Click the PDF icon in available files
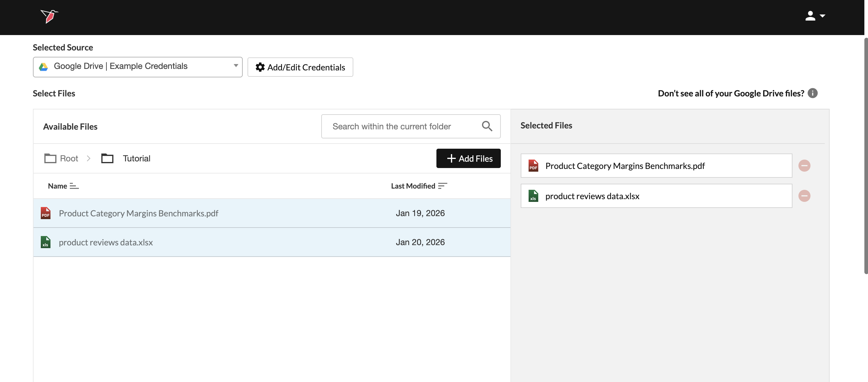Image resolution: width=868 pixels, height=382 pixels. pyautogui.click(x=46, y=213)
